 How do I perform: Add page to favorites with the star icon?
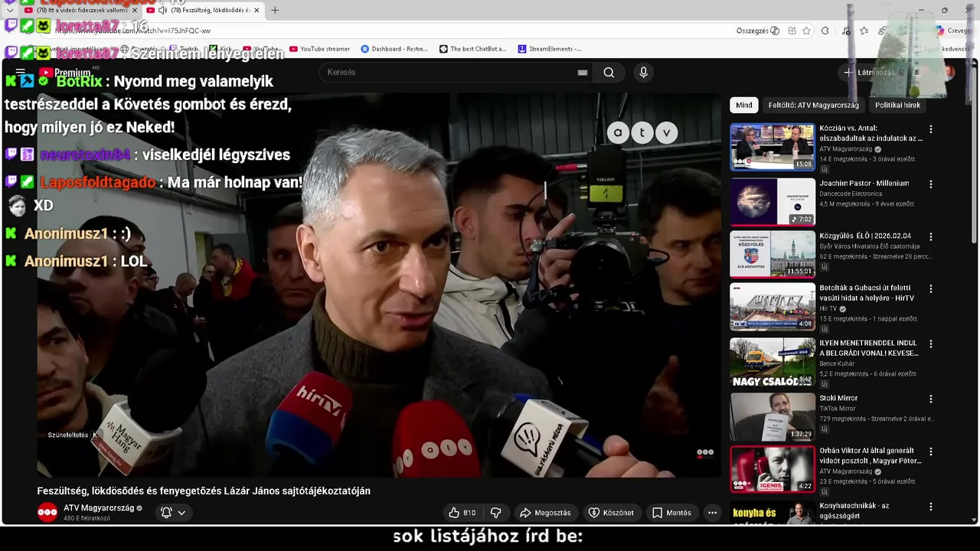pyautogui.click(x=807, y=31)
